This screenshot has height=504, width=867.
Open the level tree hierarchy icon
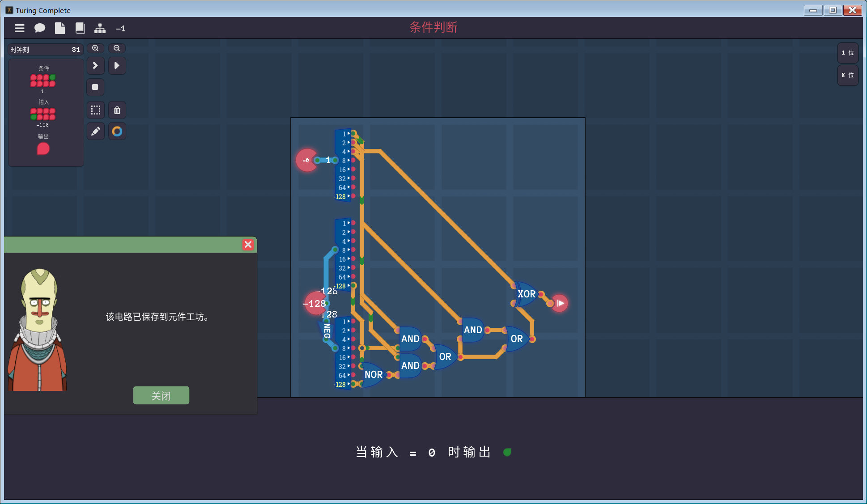[x=100, y=29]
